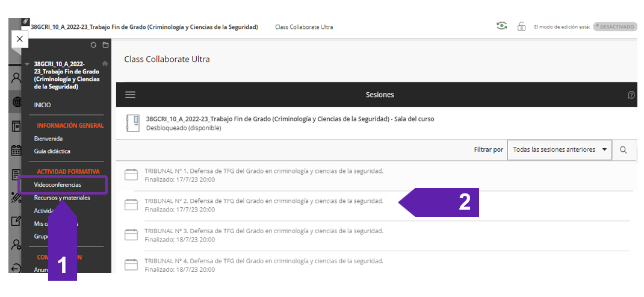The height and width of the screenshot is (297, 644).
Task: Open the Collaborate hamburger menu
Action: coord(130,95)
